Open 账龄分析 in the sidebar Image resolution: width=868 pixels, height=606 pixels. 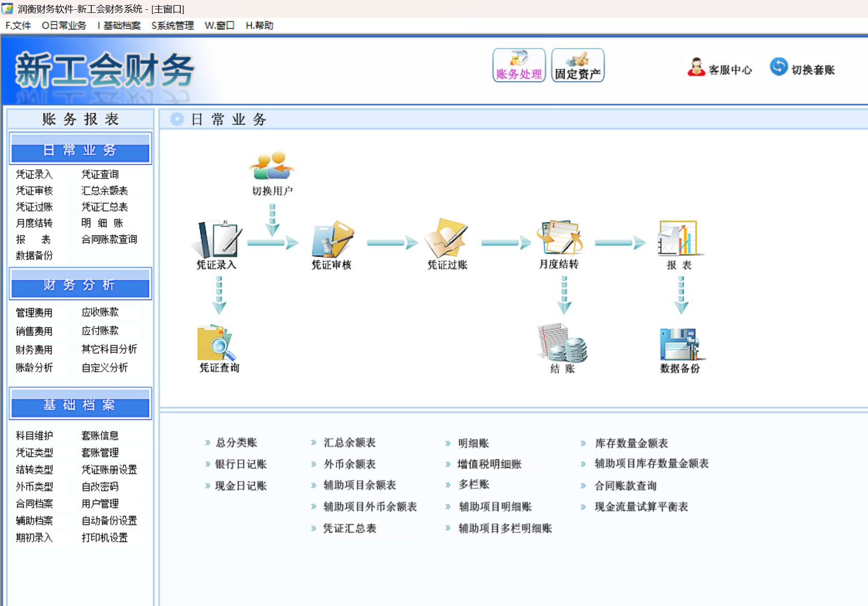point(34,367)
